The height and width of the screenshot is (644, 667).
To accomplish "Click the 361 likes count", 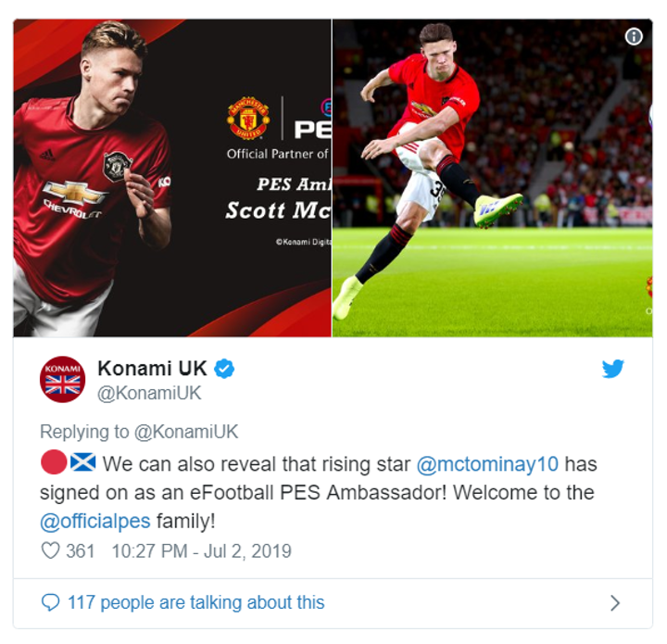I will (80, 551).
